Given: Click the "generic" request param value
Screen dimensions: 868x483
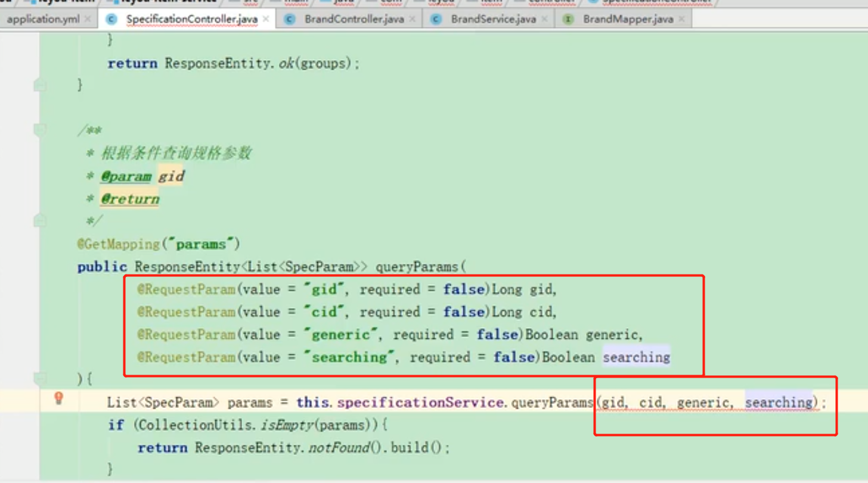Looking at the screenshot, I should 341,335.
